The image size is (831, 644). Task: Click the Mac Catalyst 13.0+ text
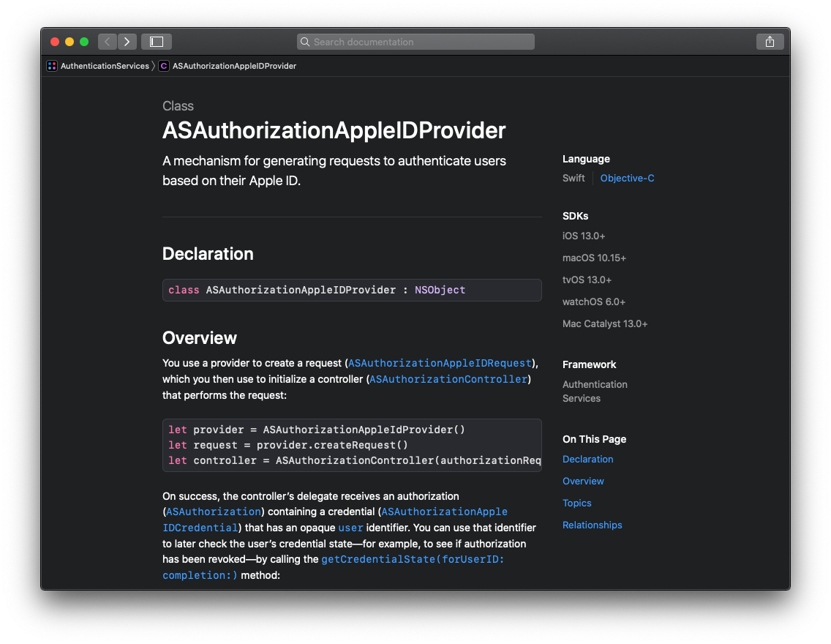coord(605,323)
